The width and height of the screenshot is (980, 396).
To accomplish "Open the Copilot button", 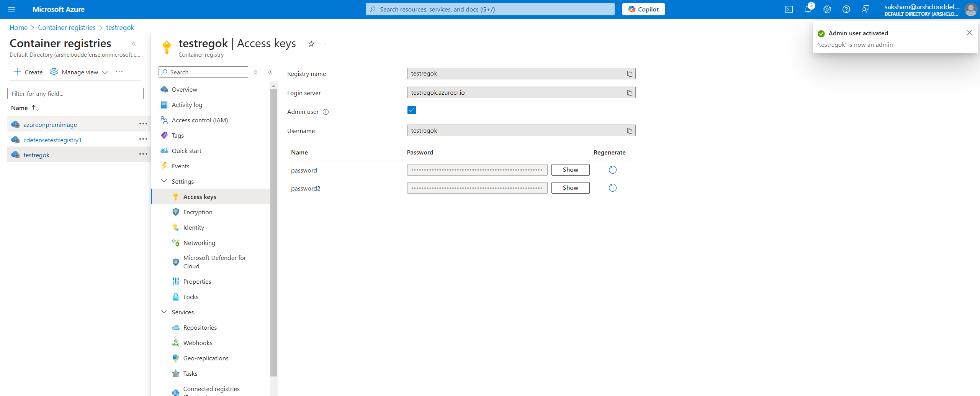I will tap(643, 9).
